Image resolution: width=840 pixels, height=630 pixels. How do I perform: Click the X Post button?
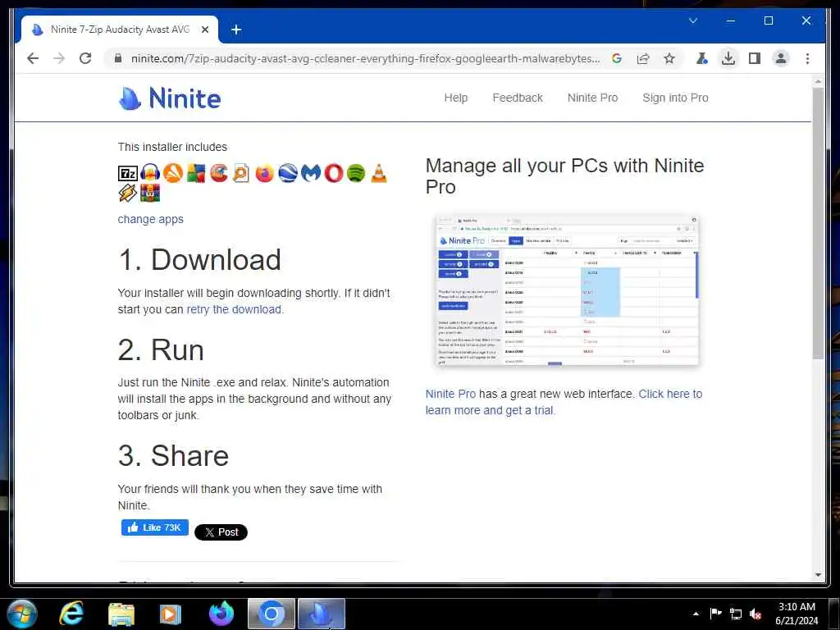[x=221, y=532]
